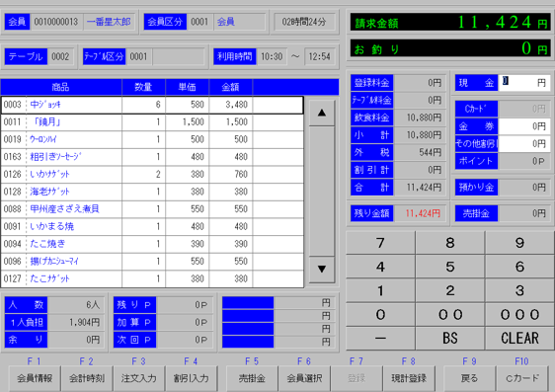This screenshot has width=555, height=392.
Task: Tap keypad number 4
Action: click(x=380, y=267)
